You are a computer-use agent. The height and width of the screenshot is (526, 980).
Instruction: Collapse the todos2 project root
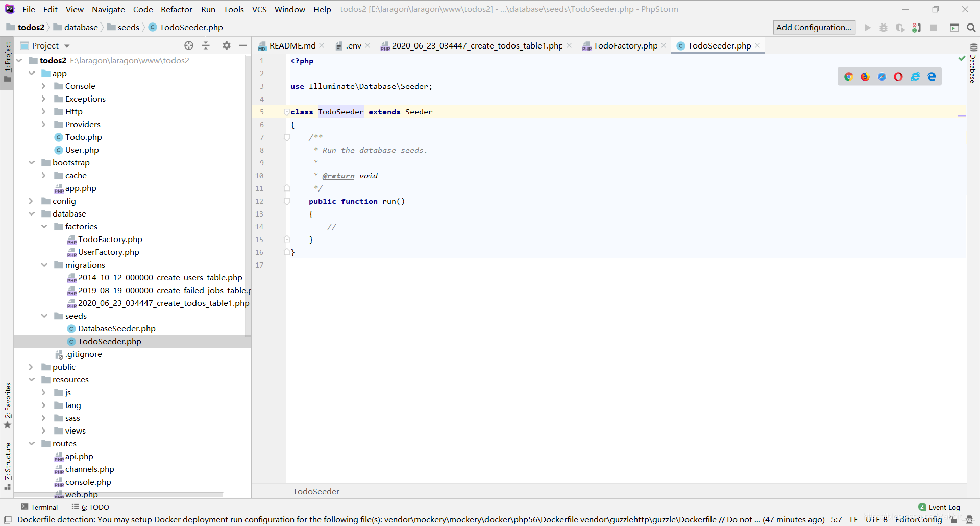[x=19, y=60]
